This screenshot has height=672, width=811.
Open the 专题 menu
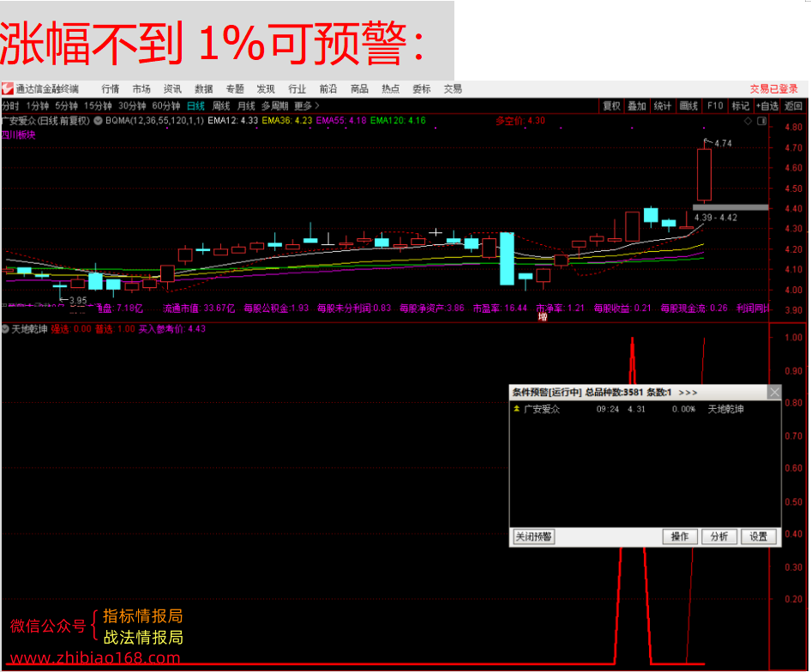235,89
